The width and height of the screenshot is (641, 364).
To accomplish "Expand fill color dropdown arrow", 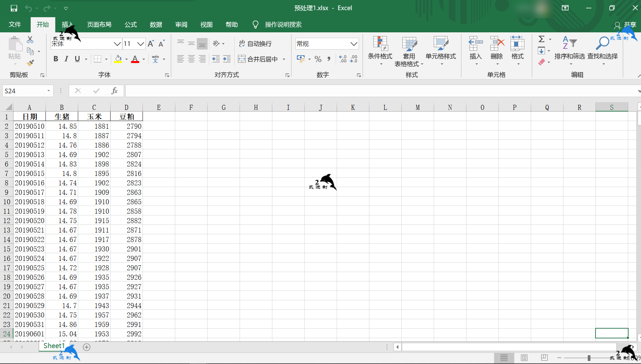I will (x=126, y=59).
